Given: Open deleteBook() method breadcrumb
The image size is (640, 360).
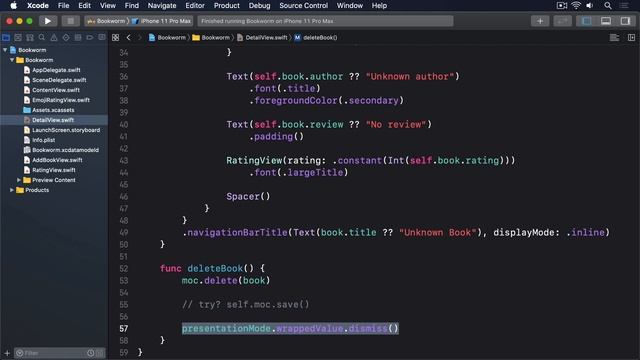Looking at the screenshot, I should click(316, 38).
